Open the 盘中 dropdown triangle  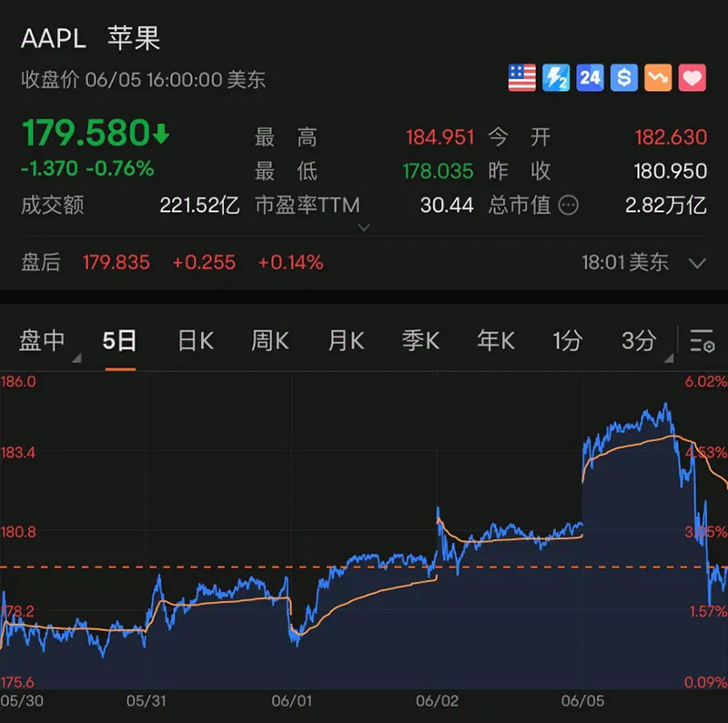tap(76, 357)
